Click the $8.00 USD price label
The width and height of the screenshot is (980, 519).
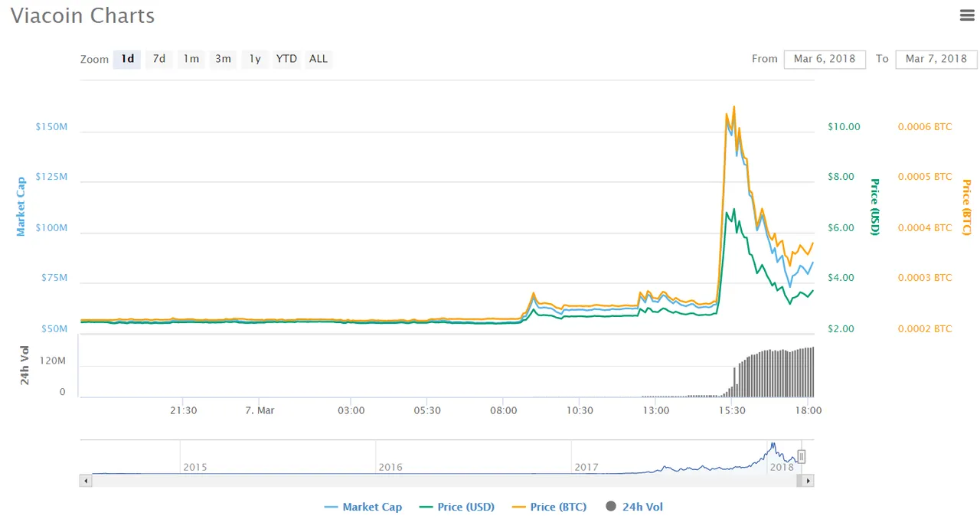coord(841,177)
